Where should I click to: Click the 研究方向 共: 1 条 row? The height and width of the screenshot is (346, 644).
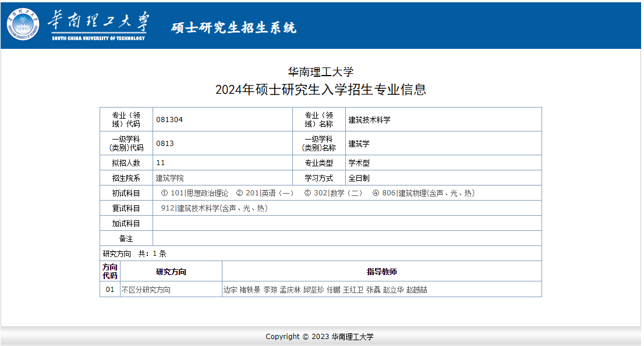pyautogui.click(x=320, y=254)
